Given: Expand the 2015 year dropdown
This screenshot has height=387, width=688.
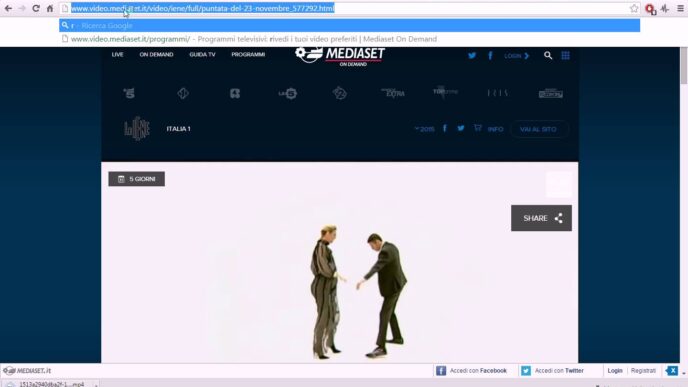Looking at the screenshot, I should (x=424, y=129).
